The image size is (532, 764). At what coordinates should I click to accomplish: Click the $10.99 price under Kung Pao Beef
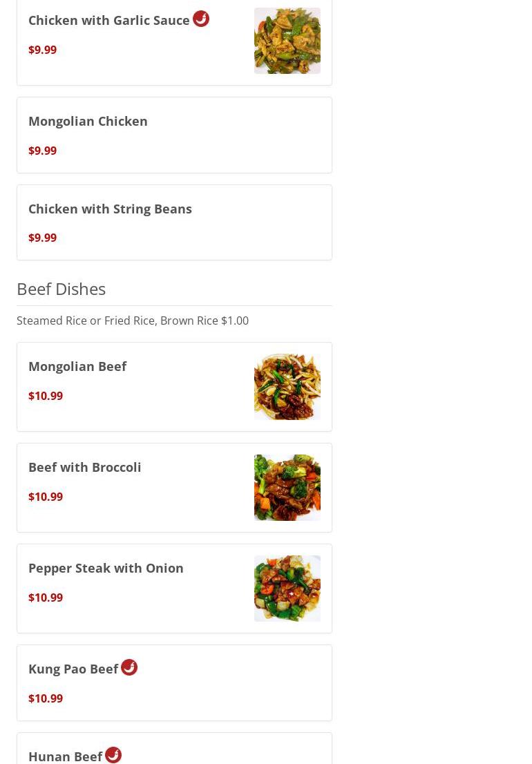pos(46,698)
